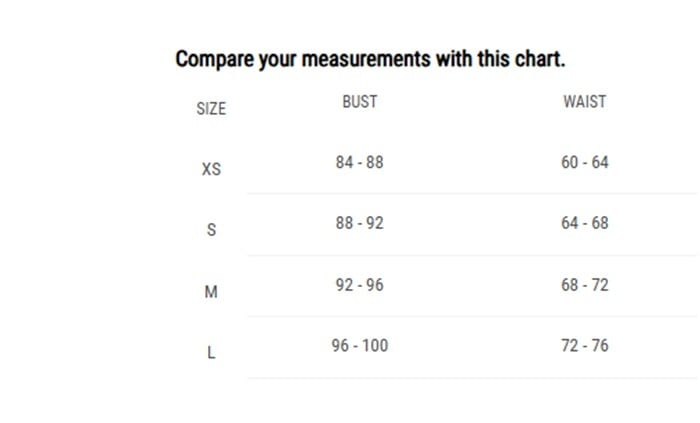Click the waist value 64 - 68
This screenshot has height=423, width=700.
(x=585, y=223)
